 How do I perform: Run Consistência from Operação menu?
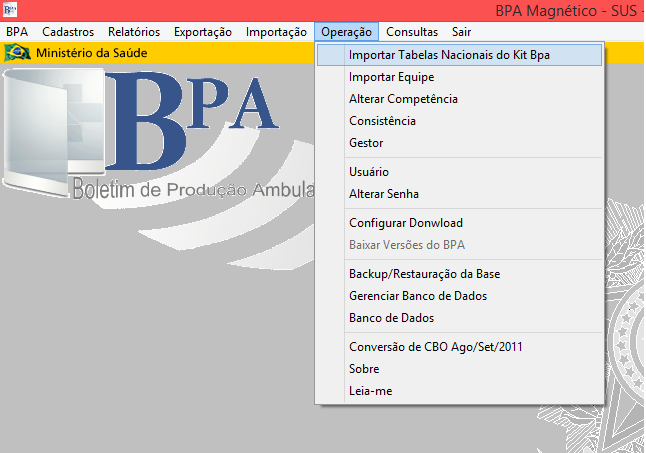[x=382, y=121]
